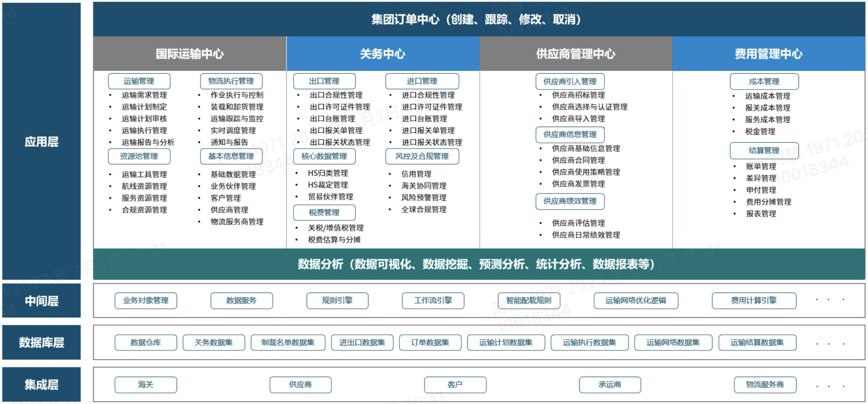Image resolution: width=868 pixels, height=404 pixels.
Task: Click the 海关协同管理 list item
Action: (424, 186)
